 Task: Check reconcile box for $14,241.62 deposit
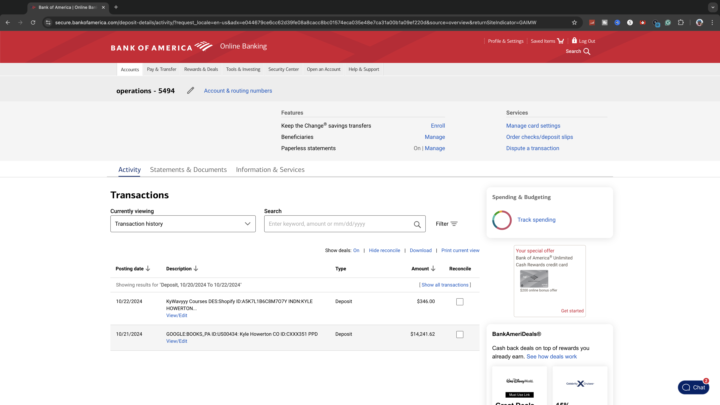coord(460,334)
